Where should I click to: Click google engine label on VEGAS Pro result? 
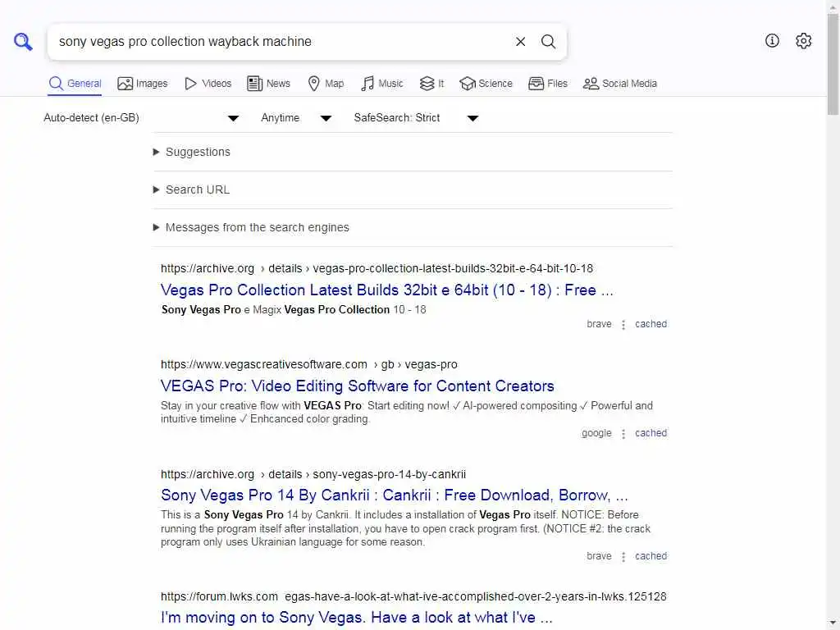point(596,433)
